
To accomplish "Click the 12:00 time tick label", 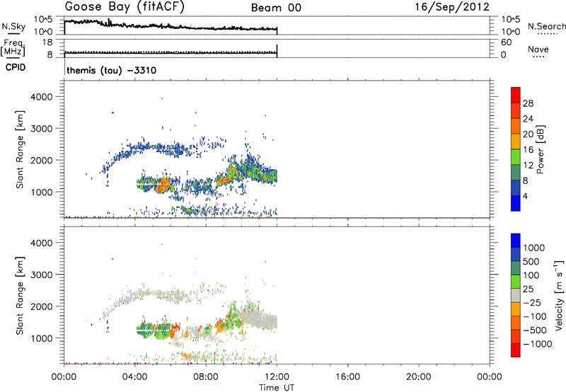I will (x=277, y=377).
